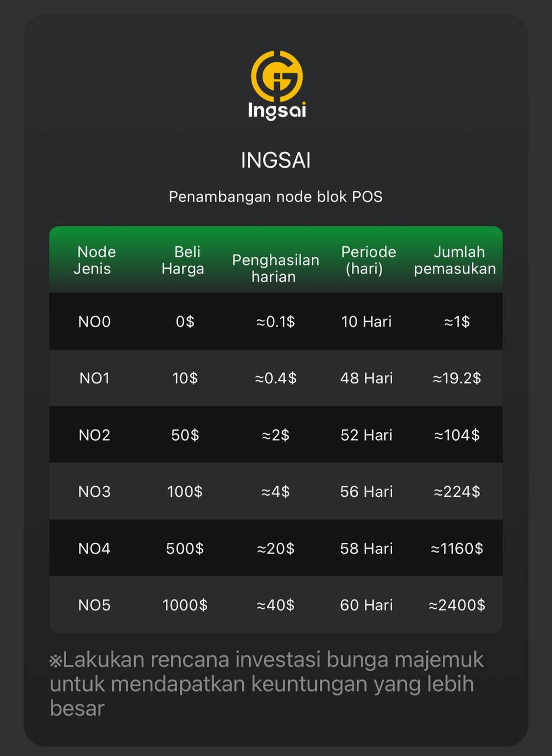The width and height of the screenshot is (552, 756).
Task: Select the NO3 node row label
Action: click(x=94, y=492)
